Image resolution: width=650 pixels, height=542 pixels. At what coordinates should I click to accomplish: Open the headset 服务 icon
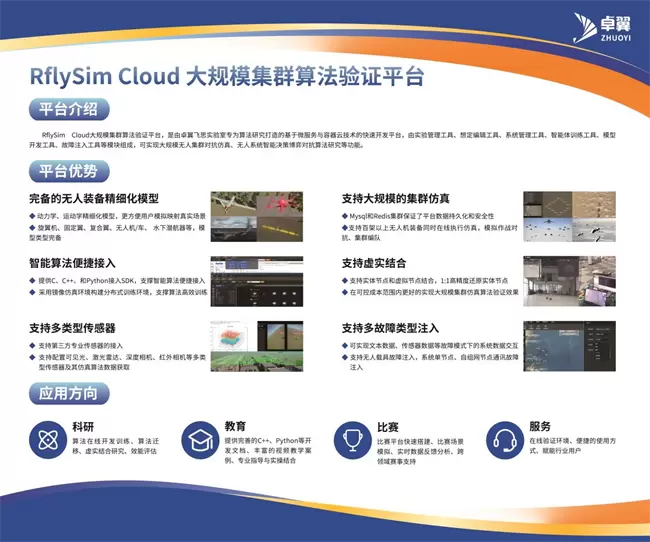coord(503,439)
